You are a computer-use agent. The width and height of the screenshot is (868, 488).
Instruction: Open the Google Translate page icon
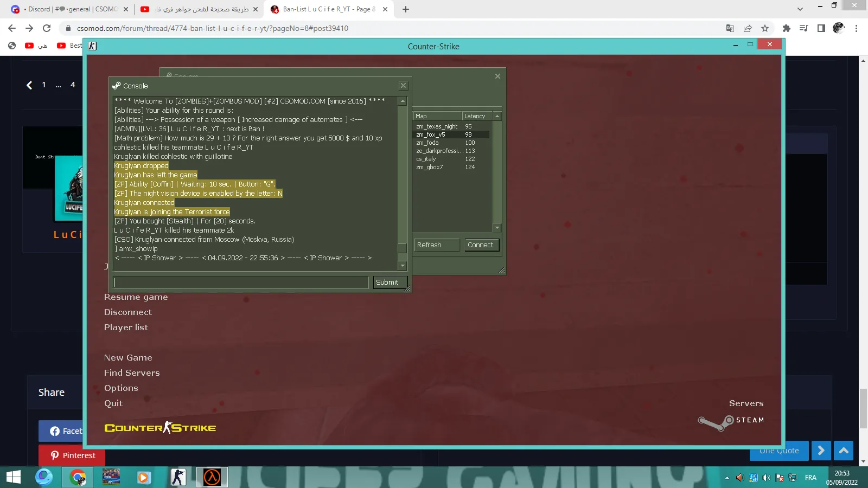point(730,28)
